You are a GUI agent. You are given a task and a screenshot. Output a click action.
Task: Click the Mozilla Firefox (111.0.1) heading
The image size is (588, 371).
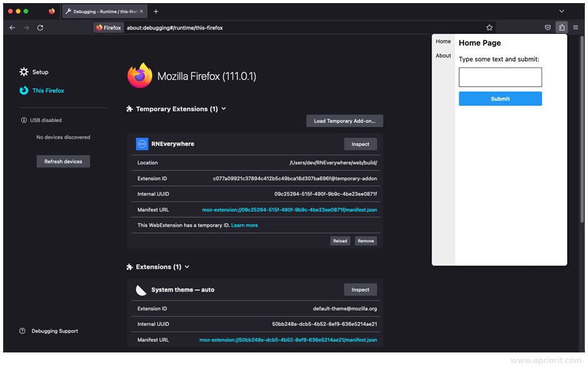207,77
